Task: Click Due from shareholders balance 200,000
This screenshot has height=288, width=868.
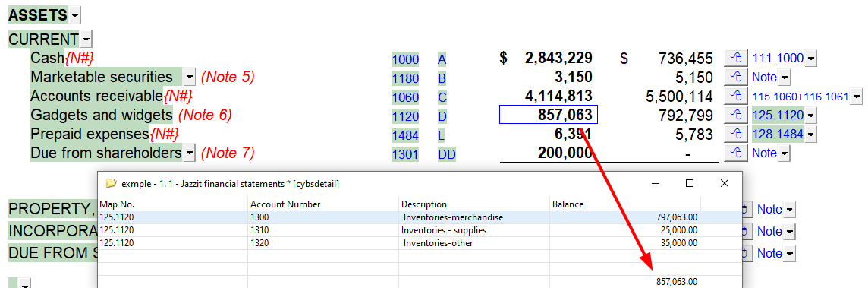Action: [565, 153]
